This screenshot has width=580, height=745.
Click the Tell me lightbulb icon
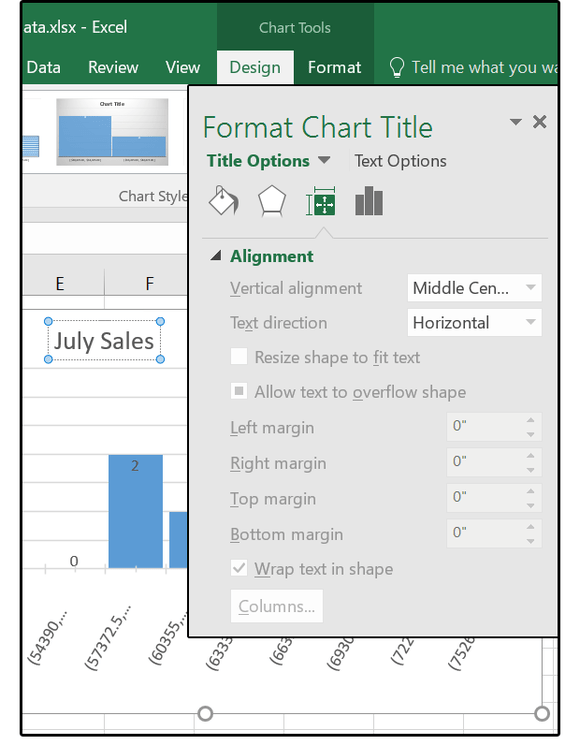click(397, 67)
